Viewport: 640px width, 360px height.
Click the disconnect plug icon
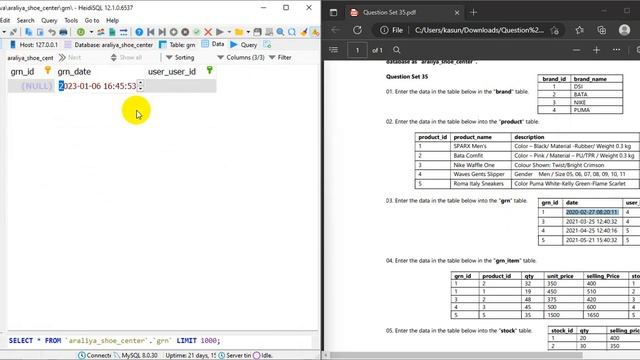point(13,32)
